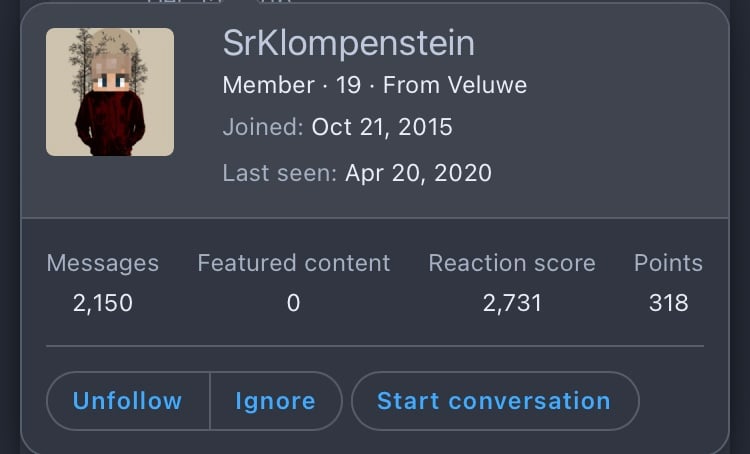Image resolution: width=750 pixels, height=454 pixels.
Task: Click the Reaction score label
Action: [512, 263]
